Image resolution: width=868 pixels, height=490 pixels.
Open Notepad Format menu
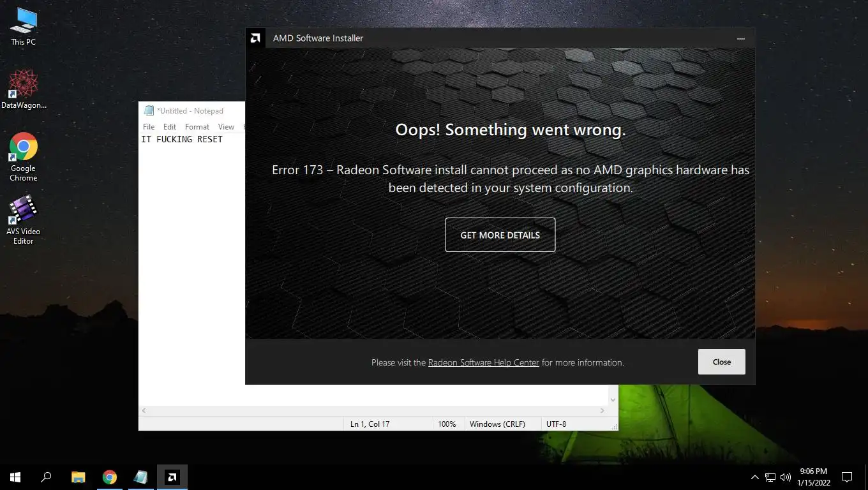click(197, 127)
